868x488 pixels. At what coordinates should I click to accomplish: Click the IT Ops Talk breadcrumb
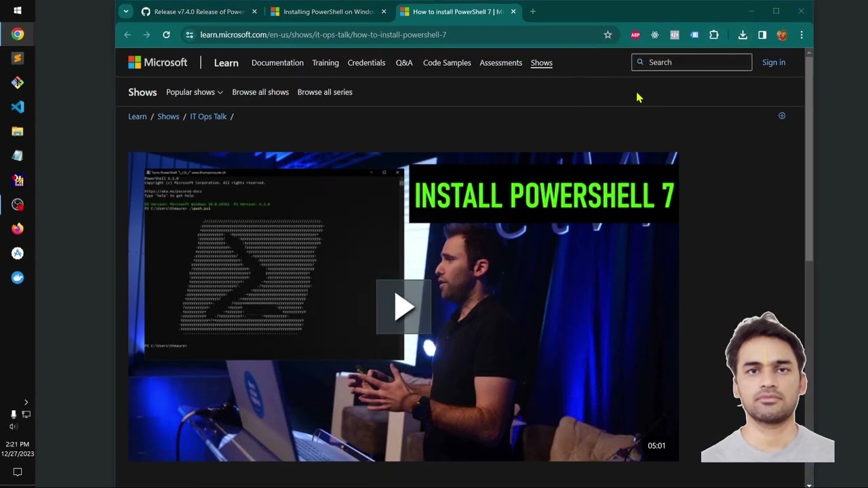pyautogui.click(x=208, y=117)
